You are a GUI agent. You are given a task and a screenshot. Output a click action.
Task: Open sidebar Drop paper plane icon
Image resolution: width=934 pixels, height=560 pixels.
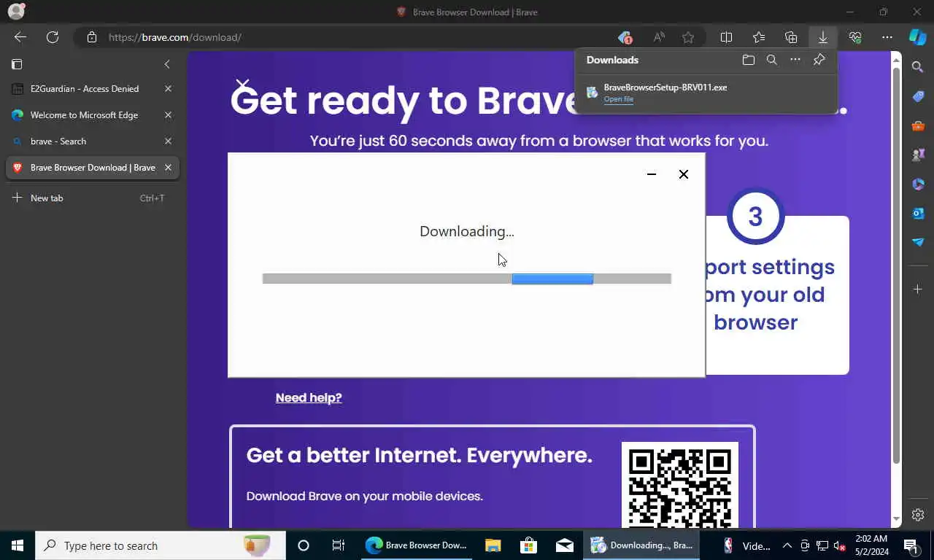(x=918, y=242)
